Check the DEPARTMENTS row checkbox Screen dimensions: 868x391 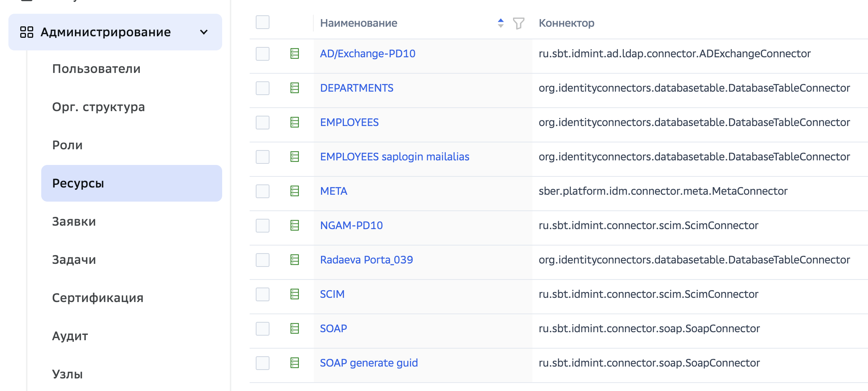tap(263, 88)
